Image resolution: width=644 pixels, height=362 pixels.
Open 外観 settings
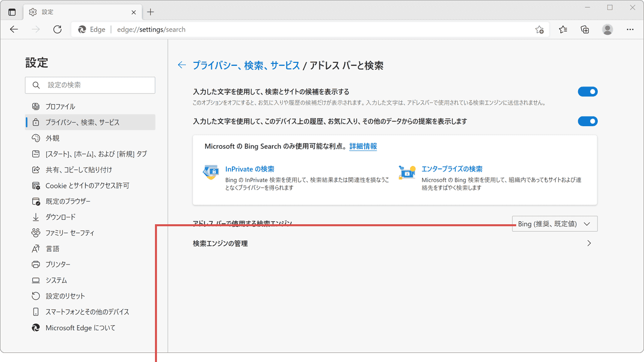click(x=90, y=138)
